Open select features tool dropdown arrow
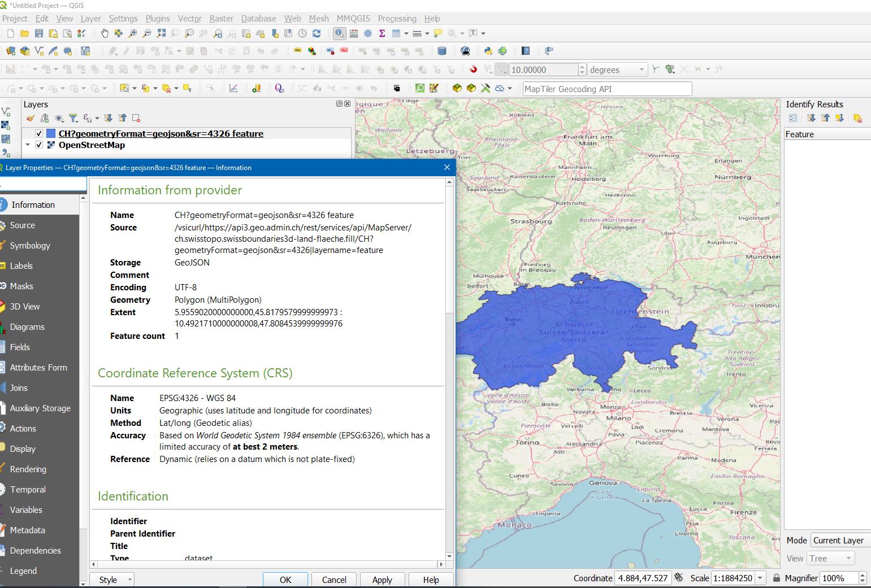The image size is (871, 588). [x=133, y=88]
